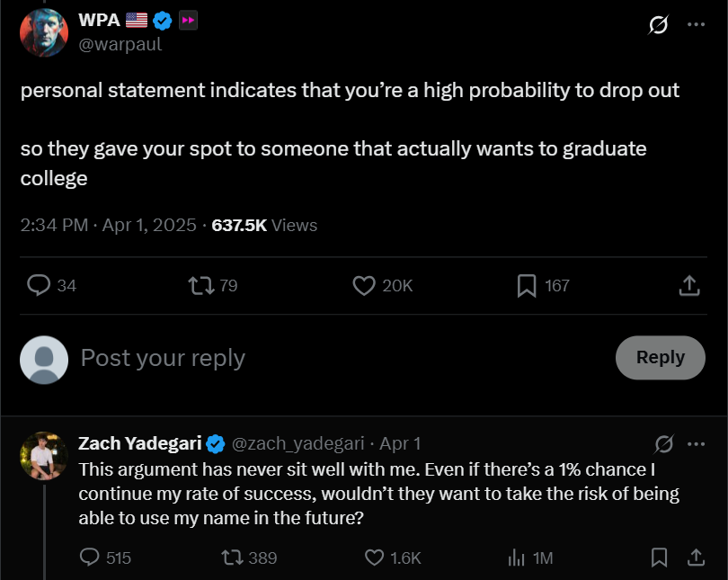Bookmark WPA's post with 167 bookmarks
The width and height of the screenshot is (728, 580).
(x=527, y=285)
